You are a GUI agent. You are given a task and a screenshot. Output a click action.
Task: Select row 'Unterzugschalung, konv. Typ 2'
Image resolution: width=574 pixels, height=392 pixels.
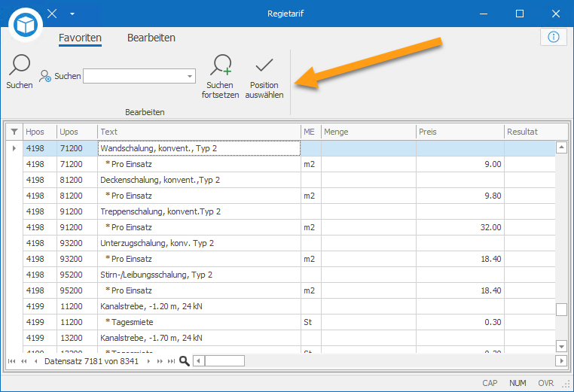pyautogui.click(x=289, y=243)
